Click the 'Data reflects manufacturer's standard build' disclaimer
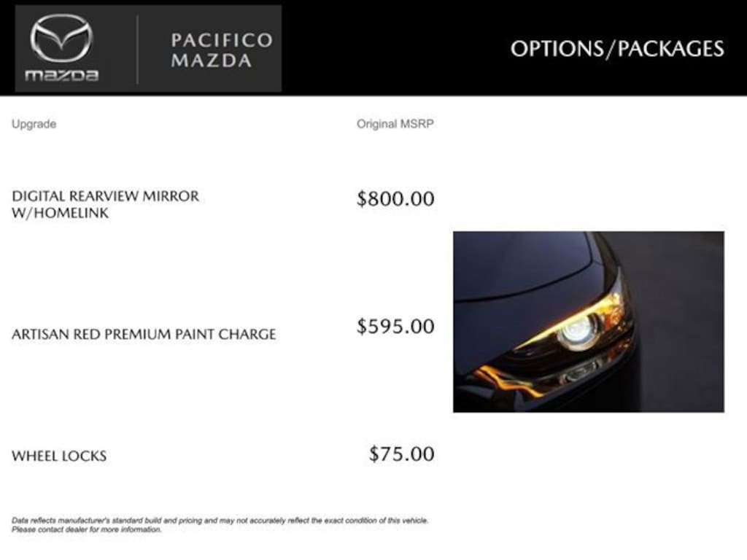Image resolution: width=747 pixels, height=560 pixels. click(220, 521)
